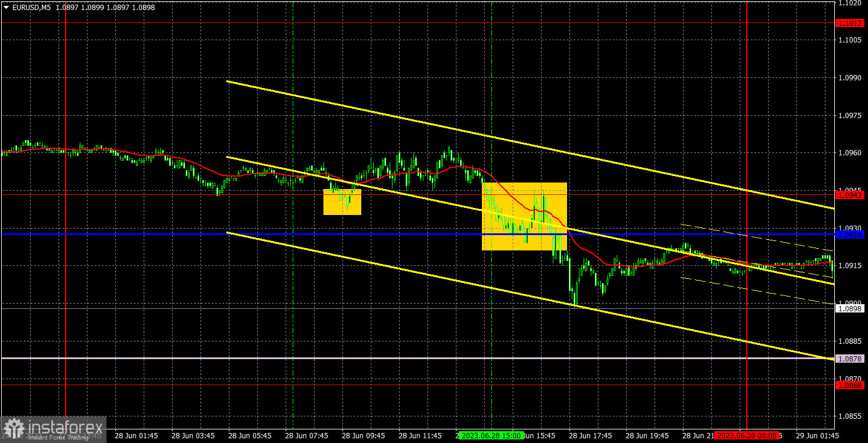868x443 pixels.
Task: Click the 28 Jun 11:45 time label
Action: [x=420, y=436]
